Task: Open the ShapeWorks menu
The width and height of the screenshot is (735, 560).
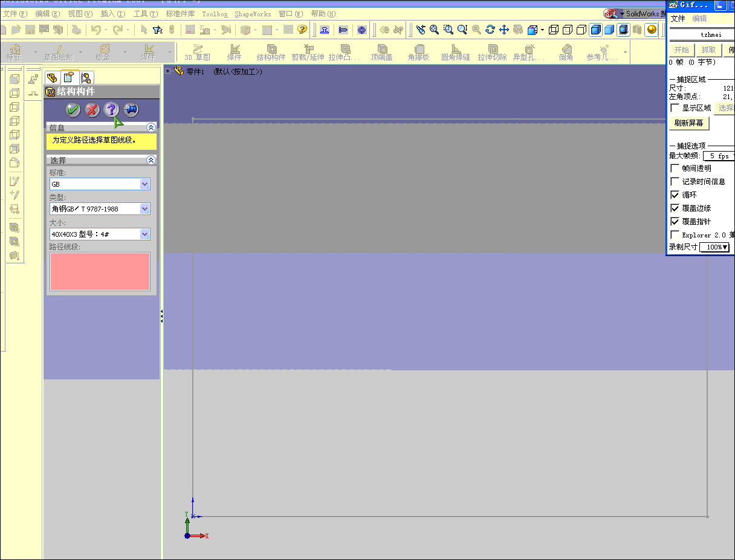Action: pos(253,13)
